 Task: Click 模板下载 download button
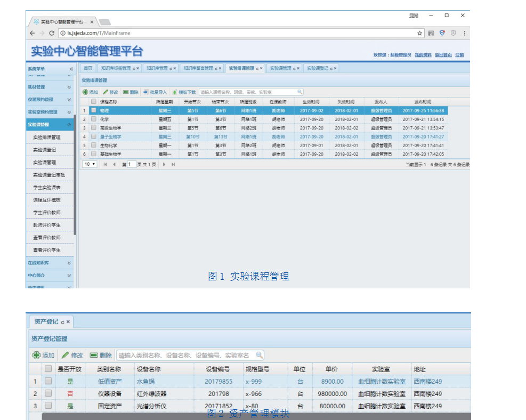[x=184, y=92]
